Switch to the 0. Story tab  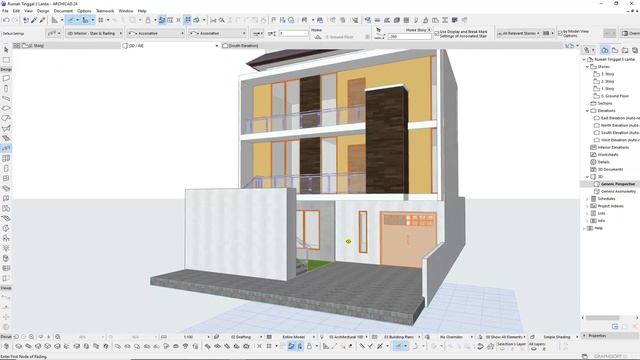tap(71, 46)
